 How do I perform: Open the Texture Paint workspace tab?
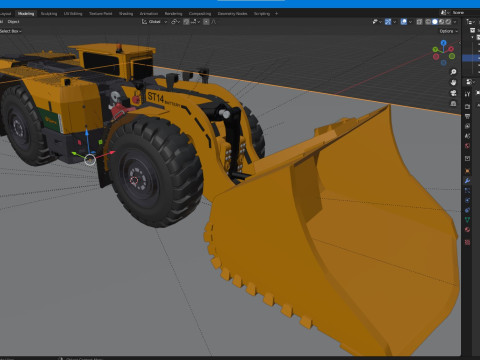(100, 14)
